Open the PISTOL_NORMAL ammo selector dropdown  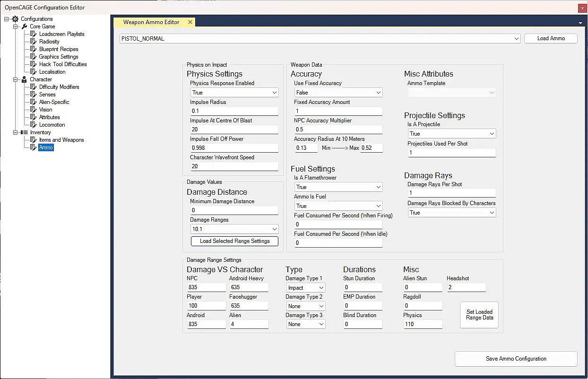(517, 39)
